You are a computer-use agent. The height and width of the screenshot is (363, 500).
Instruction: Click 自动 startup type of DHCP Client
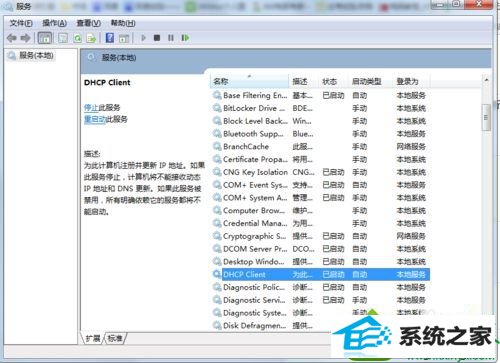pos(360,275)
